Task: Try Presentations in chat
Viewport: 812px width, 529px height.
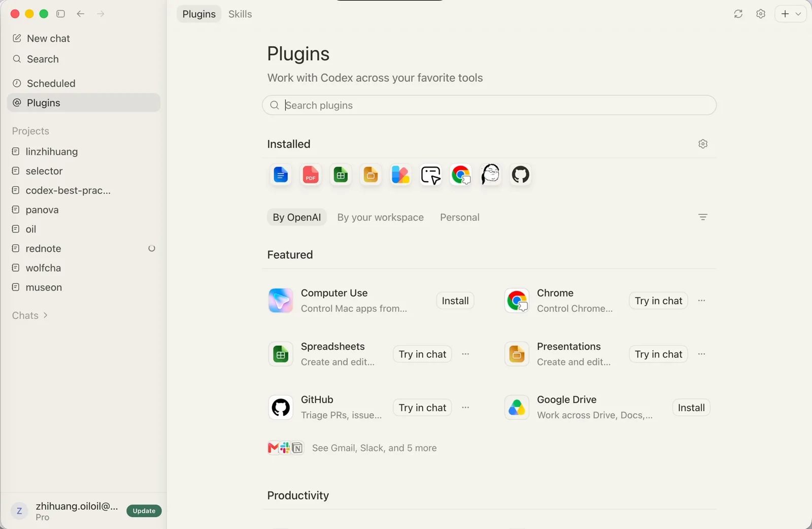Action: pos(658,354)
